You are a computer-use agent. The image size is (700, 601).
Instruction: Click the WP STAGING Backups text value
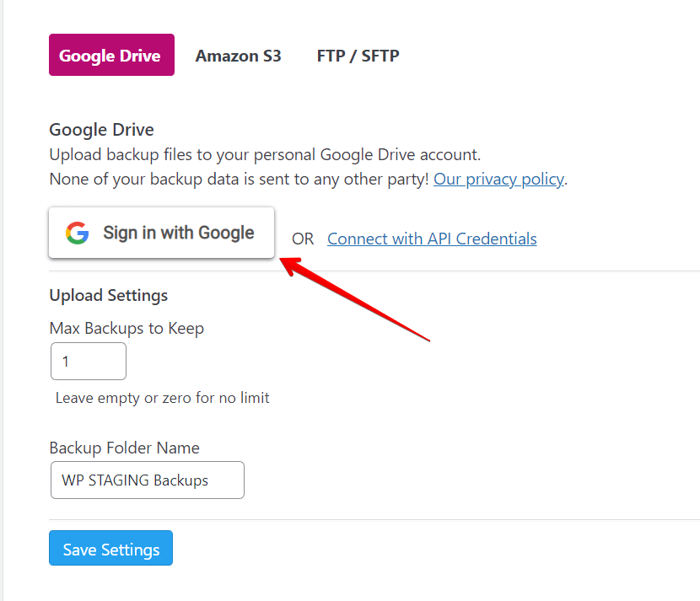[x=135, y=480]
